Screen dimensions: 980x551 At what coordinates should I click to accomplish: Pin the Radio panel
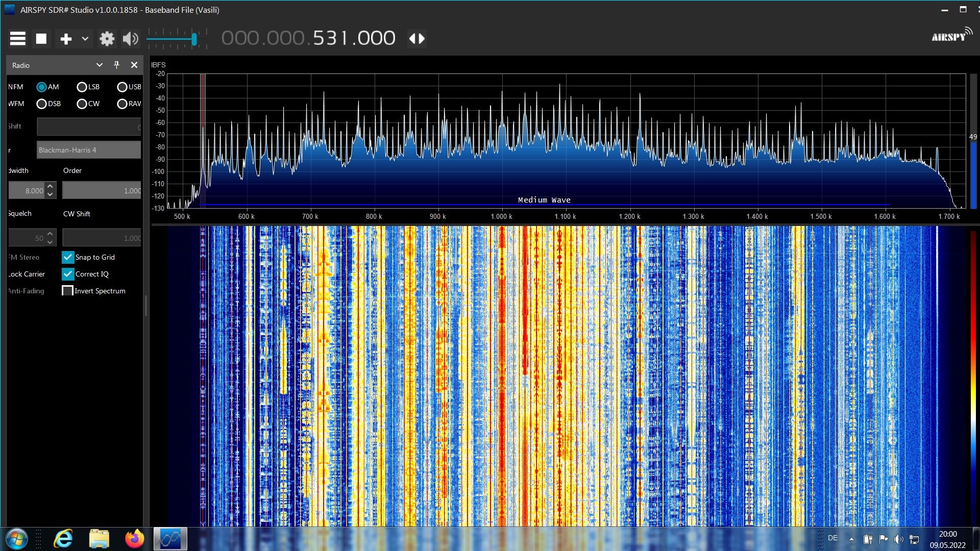coord(116,65)
